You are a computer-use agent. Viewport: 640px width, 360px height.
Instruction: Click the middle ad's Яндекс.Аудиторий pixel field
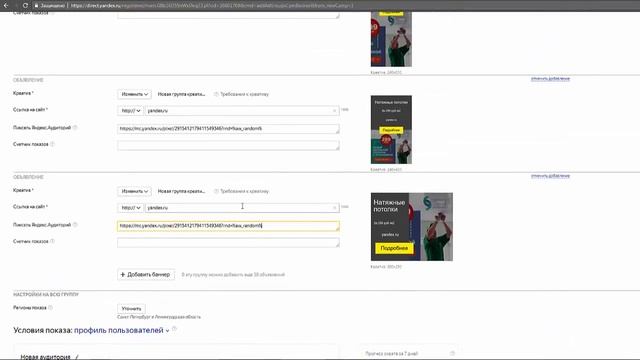tap(228, 129)
